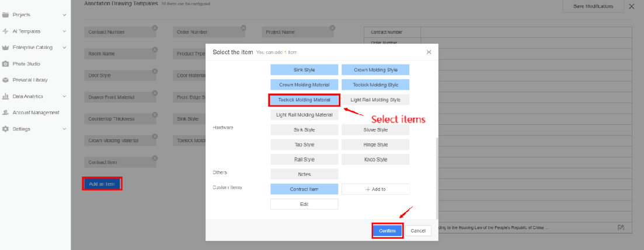The image size is (644, 250).
Task: Select the Toekick Molding Material item
Action: coord(304,100)
